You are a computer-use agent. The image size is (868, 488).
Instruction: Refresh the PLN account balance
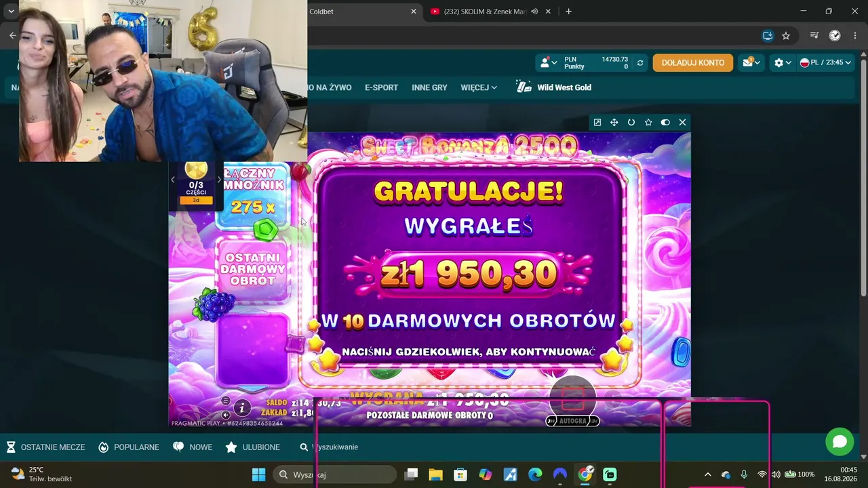coord(640,63)
